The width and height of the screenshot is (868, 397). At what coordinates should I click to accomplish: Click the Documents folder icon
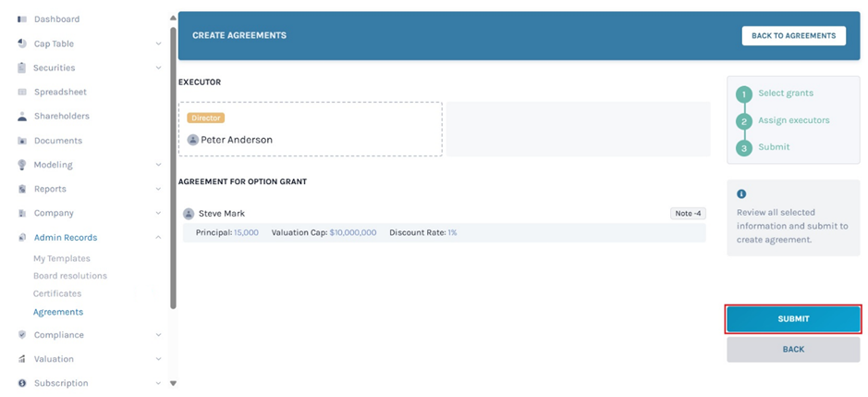click(22, 141)
